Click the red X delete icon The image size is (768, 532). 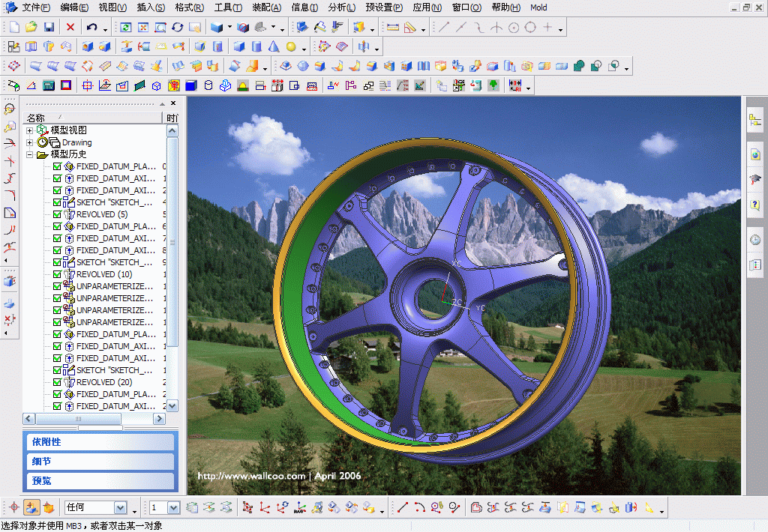(x=70, y=28)
